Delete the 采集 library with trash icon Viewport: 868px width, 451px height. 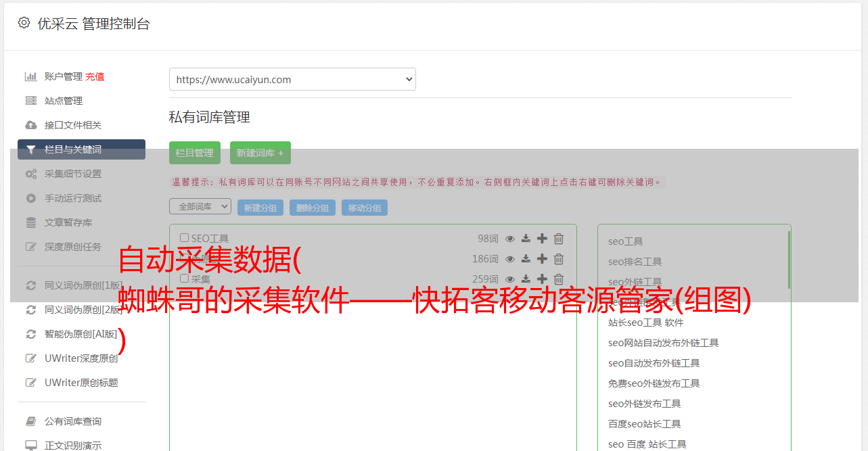coord(559,279)
